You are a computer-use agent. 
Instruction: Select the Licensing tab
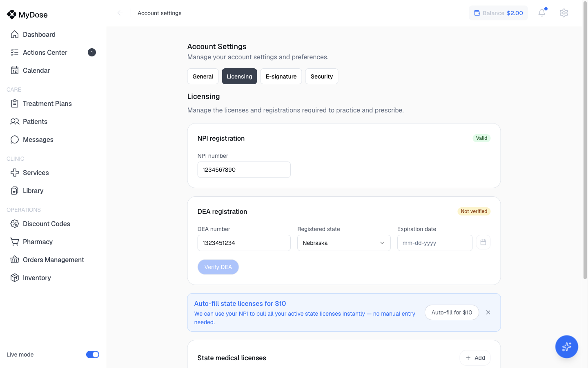coord(239,76)
